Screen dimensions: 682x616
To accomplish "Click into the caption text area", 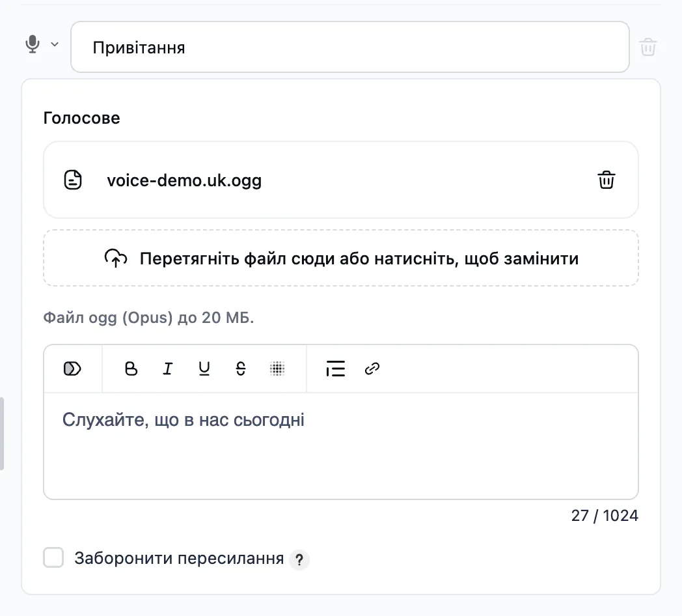I will pos(341,446).
